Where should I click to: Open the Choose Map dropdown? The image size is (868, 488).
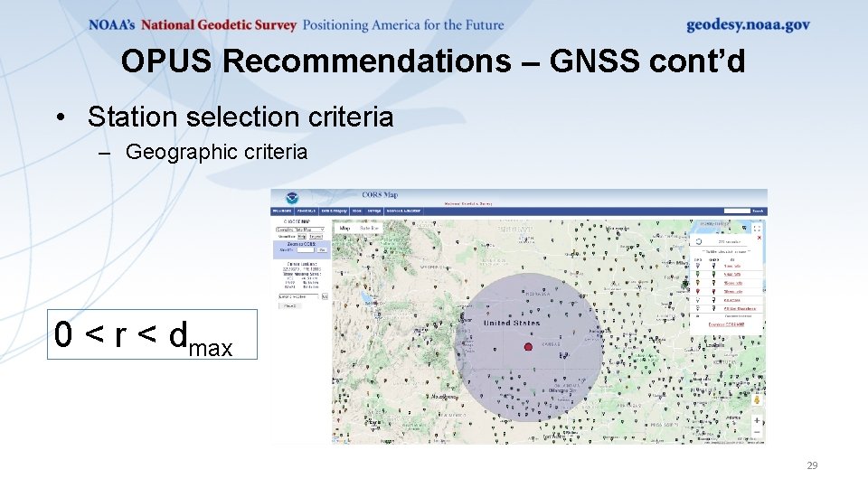tap(300, 229)
